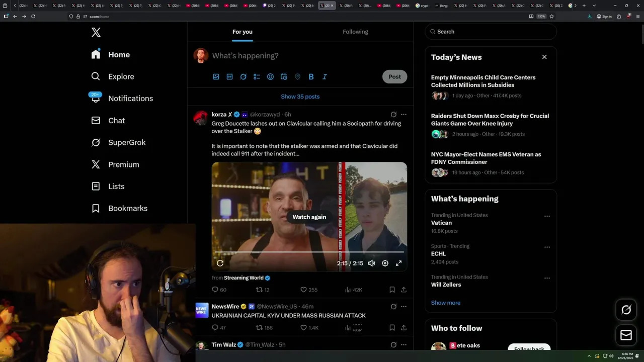Image resolution: width=644 pixels, height=362 pixels.
Task: Open the NewsWire profile avatar
Action: click(202, 310)
